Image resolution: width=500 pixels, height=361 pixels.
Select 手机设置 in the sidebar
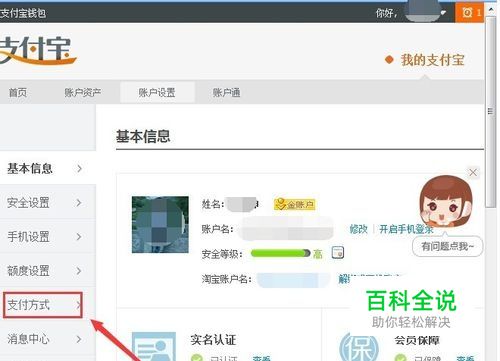[x=48, y=237]
